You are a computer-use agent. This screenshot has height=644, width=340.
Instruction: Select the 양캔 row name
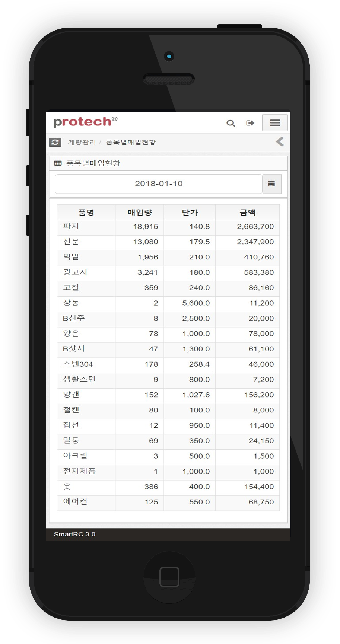71,395
